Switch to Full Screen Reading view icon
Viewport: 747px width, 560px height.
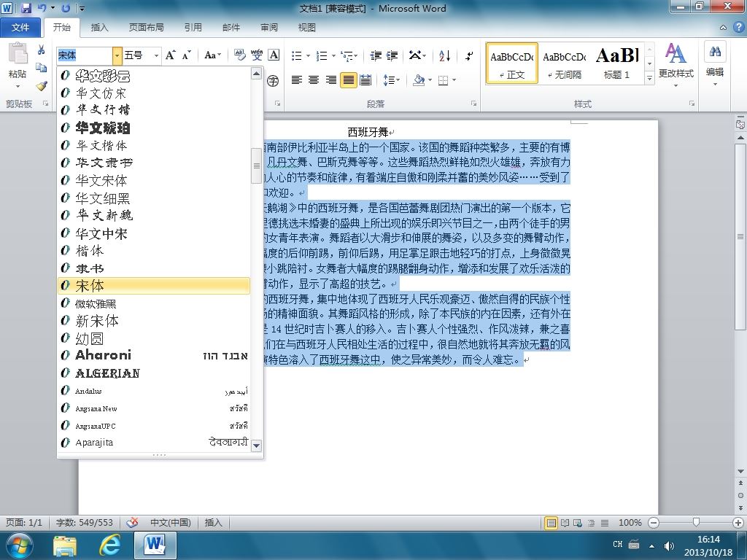(x=565, y=523)
